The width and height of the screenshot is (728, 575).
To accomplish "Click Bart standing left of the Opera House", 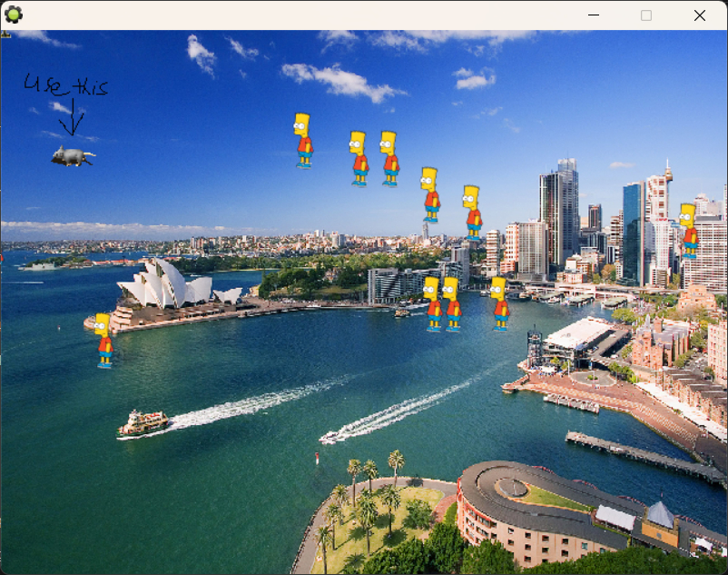I will (x=104, y=340).
